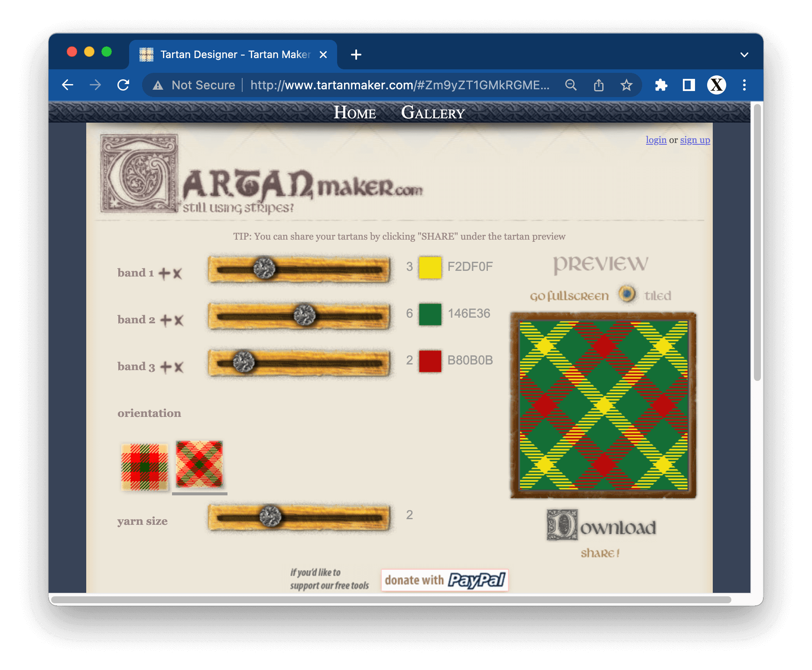The image size is (812, 670).
Task: Toggle the browser side panel
Action: pos(689,85)
